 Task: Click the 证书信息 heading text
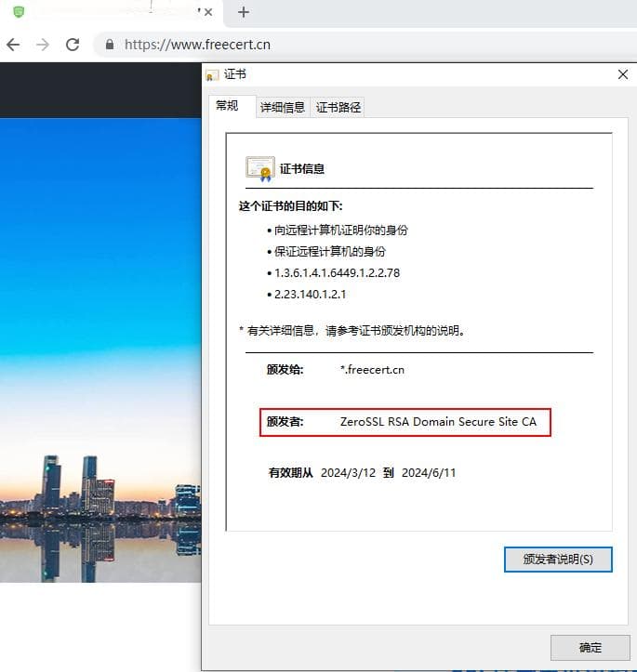point(302,169)
